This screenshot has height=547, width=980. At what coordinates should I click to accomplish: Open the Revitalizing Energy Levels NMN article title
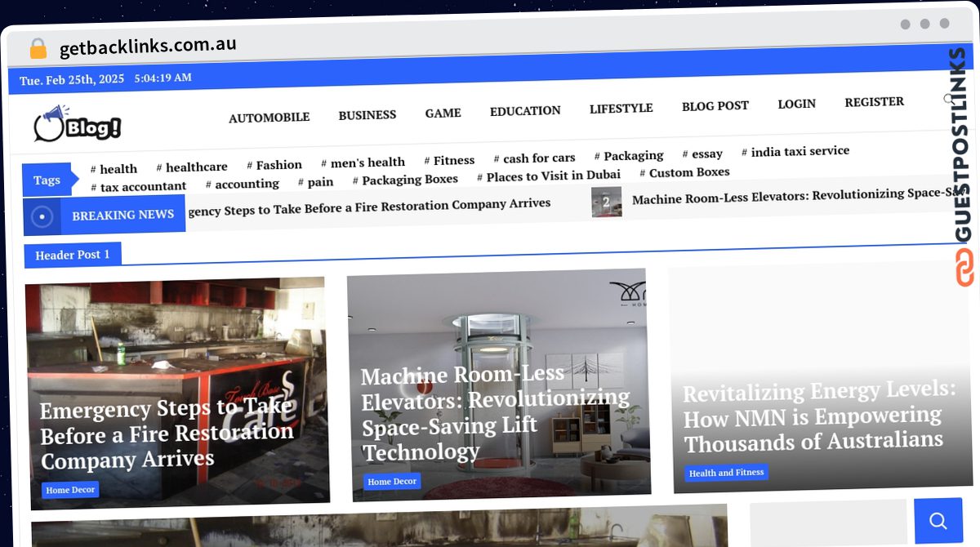pos(819,417)
